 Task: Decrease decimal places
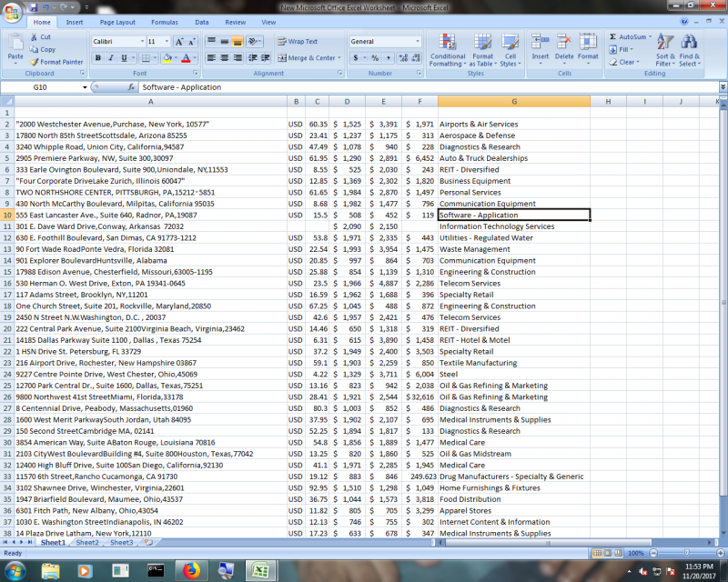pyautogui.click(x=416, y=57)
